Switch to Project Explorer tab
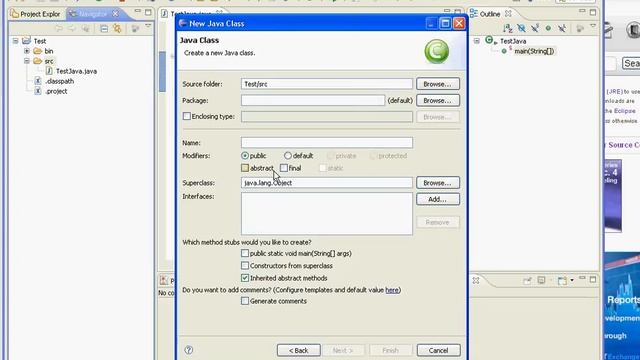 (x=36, y=14)
